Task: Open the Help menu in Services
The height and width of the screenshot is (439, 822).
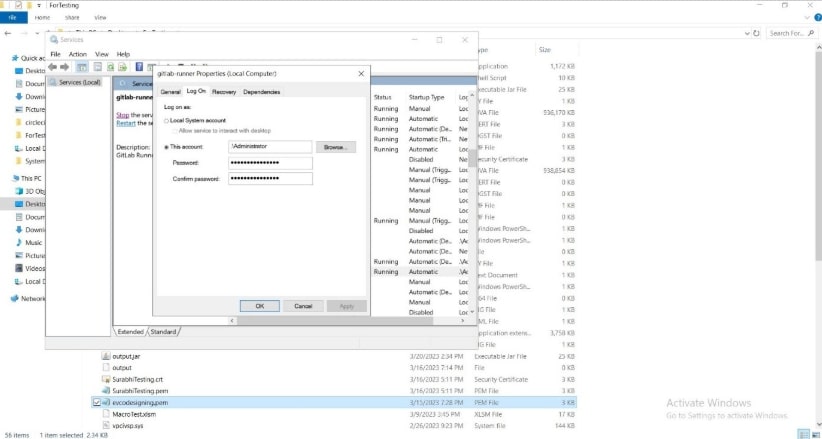Action: [123, 54]
